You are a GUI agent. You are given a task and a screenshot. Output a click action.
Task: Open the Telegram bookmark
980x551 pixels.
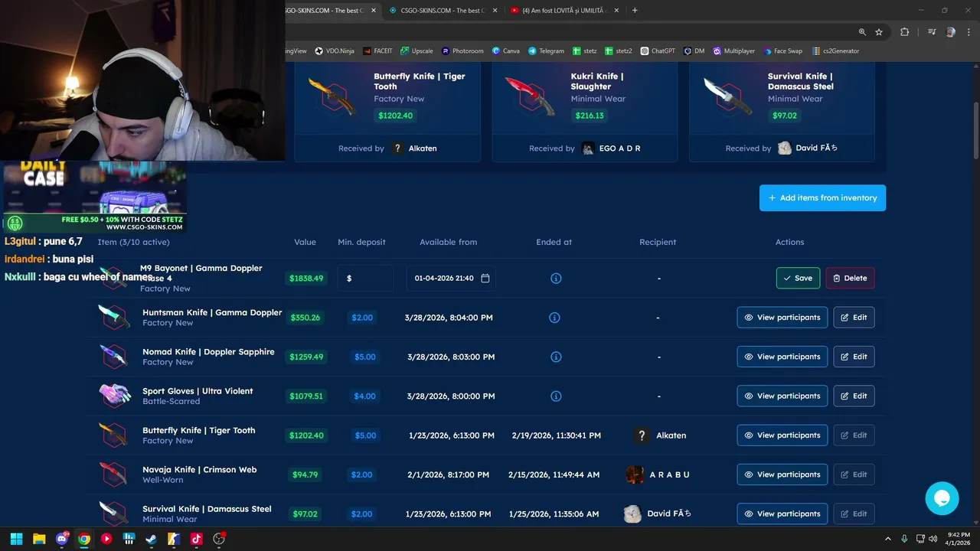pyautogui.click(x=546, y=51)
